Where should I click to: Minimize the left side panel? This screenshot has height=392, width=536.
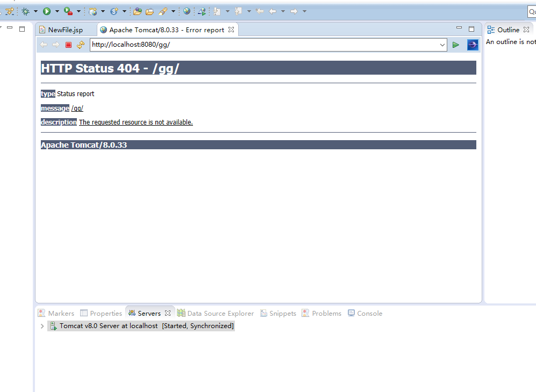tap(10, 28)
